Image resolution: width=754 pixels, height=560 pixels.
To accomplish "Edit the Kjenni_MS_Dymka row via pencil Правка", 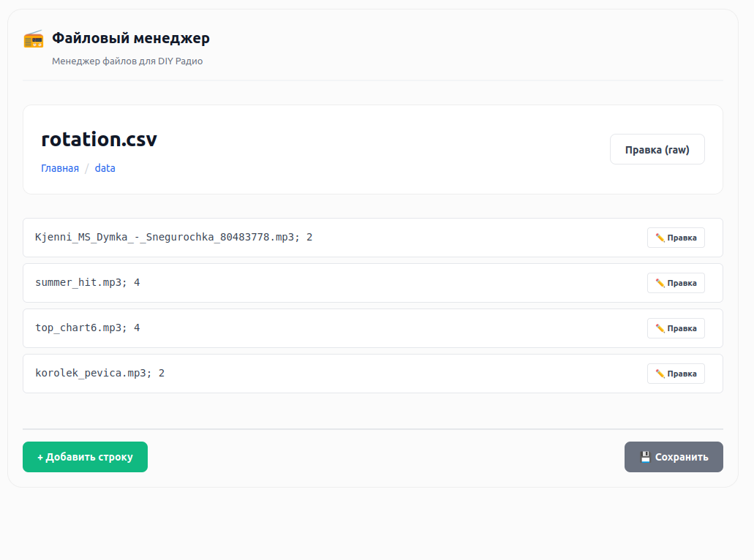I will pyautogui.click(x=676, y=238).
